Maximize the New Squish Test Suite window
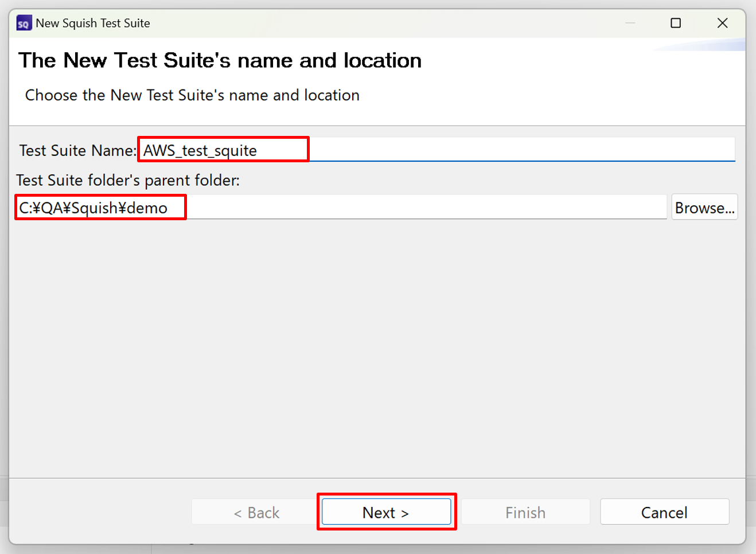 coord(676,23)
